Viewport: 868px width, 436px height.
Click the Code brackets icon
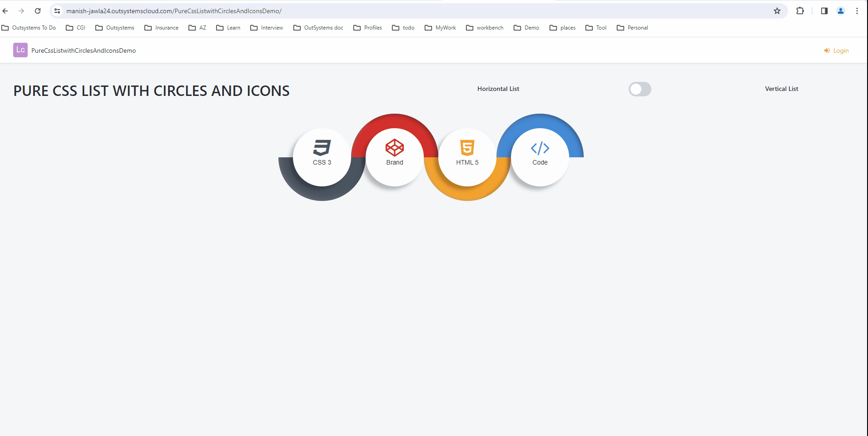540,148
